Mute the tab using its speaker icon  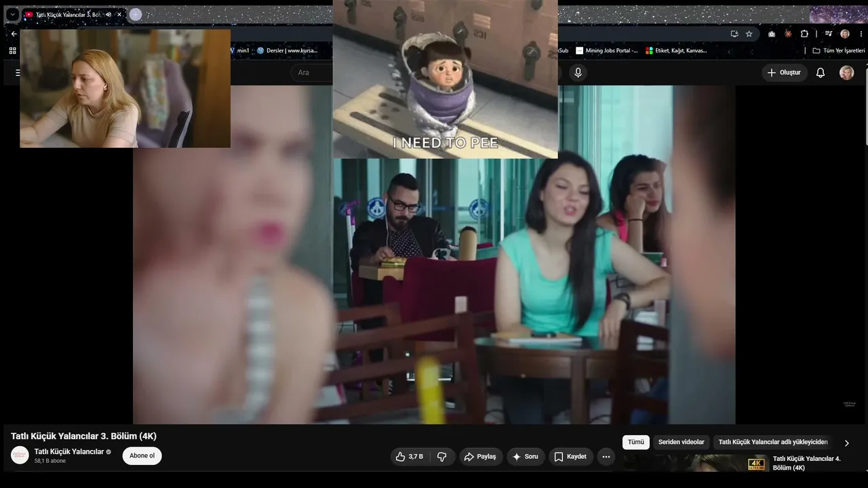108,14
